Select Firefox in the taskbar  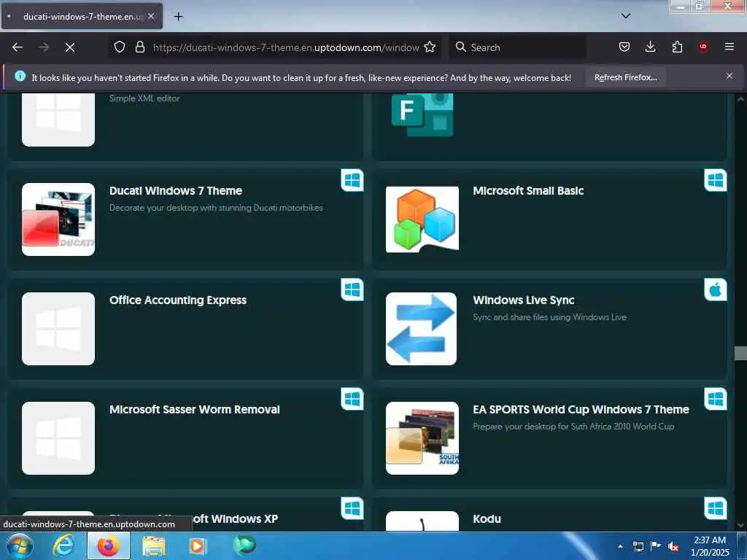click(109, 546)
